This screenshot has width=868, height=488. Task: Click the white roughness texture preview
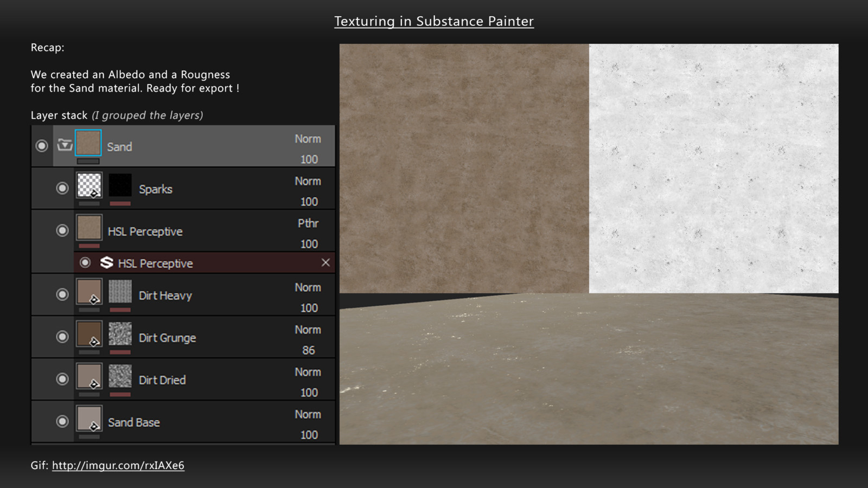[714, 169]
